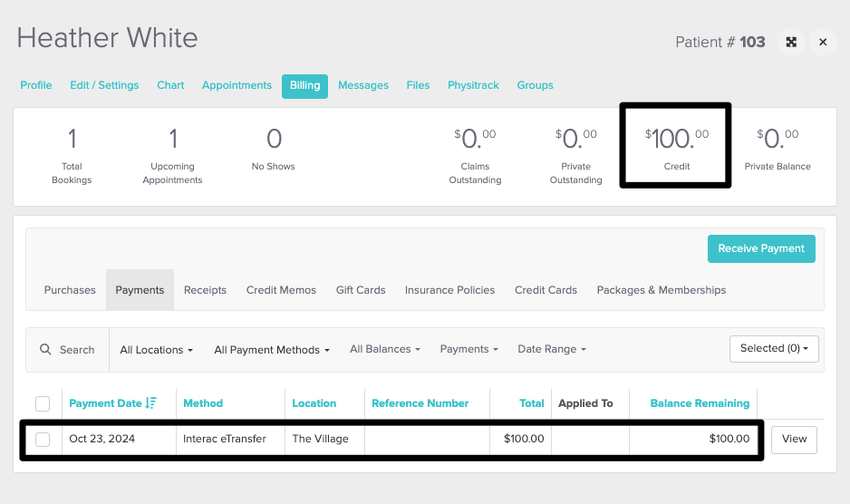Open the Date Range dropdown
The image size is (850, 504).
[x=551, y=349]
